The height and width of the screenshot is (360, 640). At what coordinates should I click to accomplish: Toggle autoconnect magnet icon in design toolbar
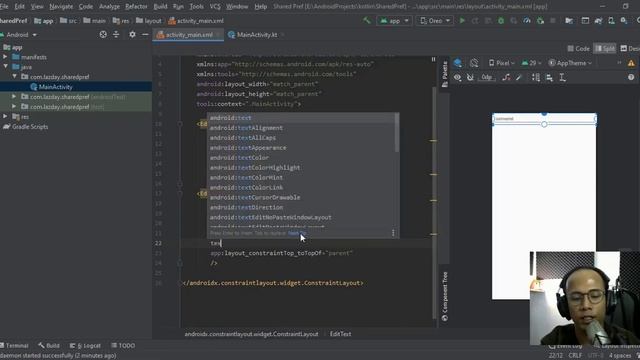[470, 77]
